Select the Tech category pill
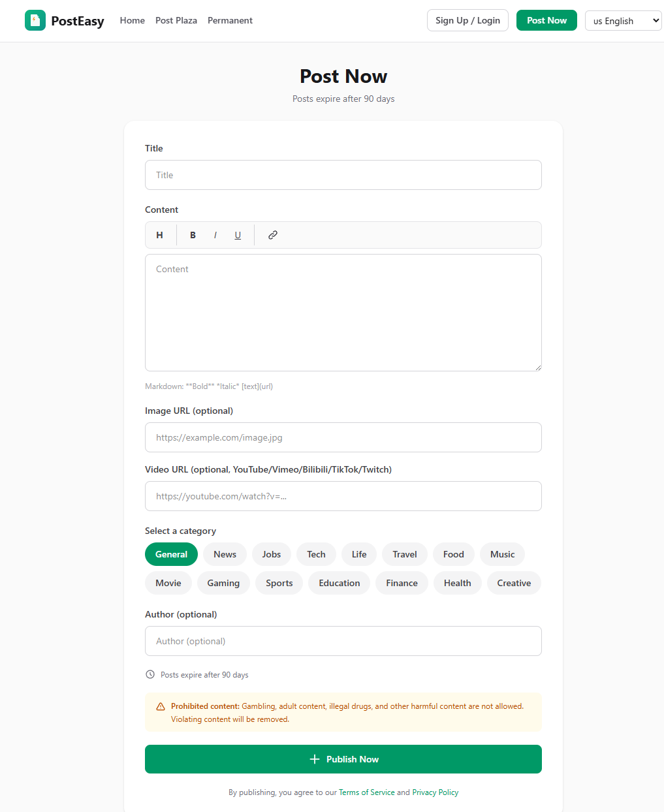This screenshot has width=664, height=812. 316,554
